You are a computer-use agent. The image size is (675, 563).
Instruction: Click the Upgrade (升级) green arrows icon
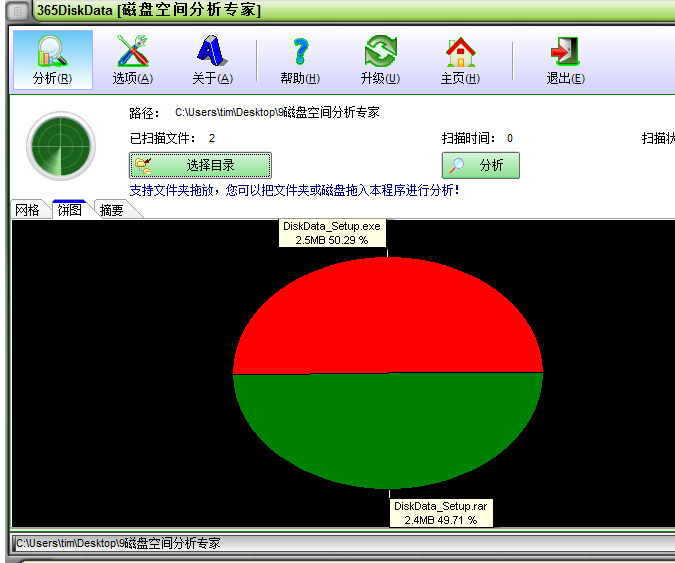coord(380,52)
